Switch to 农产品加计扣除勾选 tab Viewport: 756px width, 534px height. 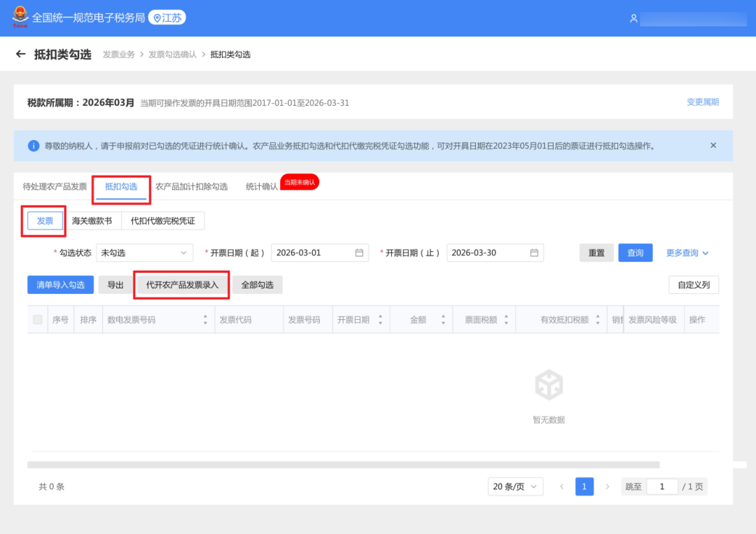click(191, 186)
